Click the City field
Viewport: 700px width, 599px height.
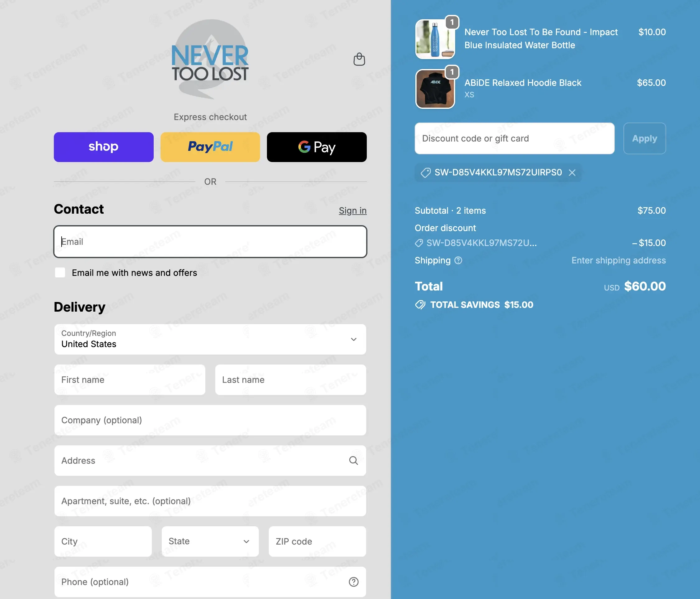(x=103, y=541)
